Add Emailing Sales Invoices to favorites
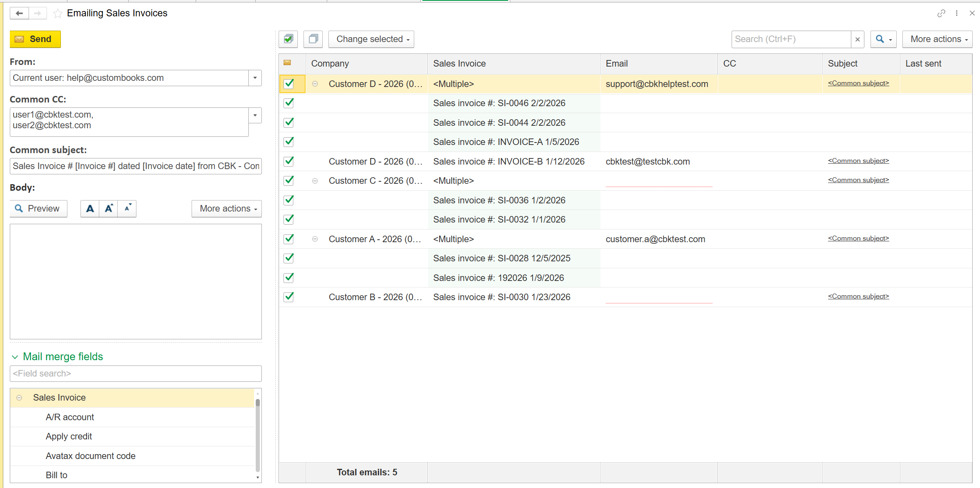Viewport: 980px width, 488px height. click(58, 13)
